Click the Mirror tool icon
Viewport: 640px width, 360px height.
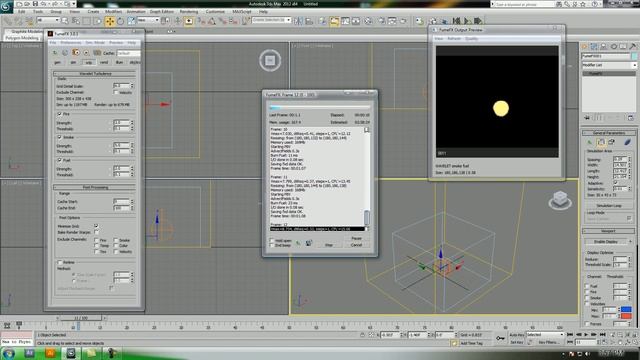298,21
